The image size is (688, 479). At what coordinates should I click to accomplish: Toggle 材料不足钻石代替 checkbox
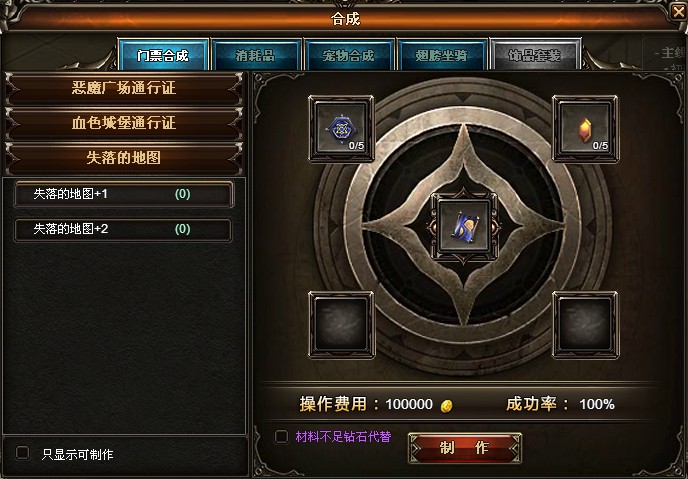point(281,436)
